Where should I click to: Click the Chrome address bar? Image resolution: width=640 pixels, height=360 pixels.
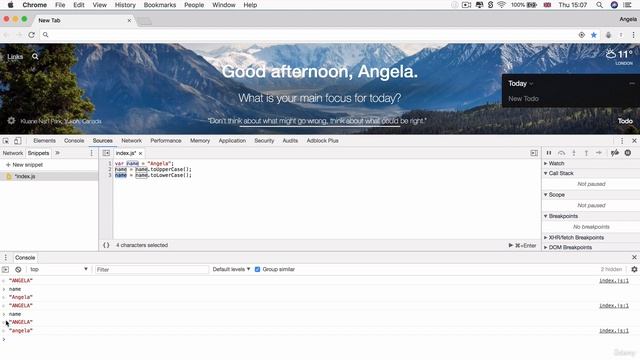(x=310, y=35)
